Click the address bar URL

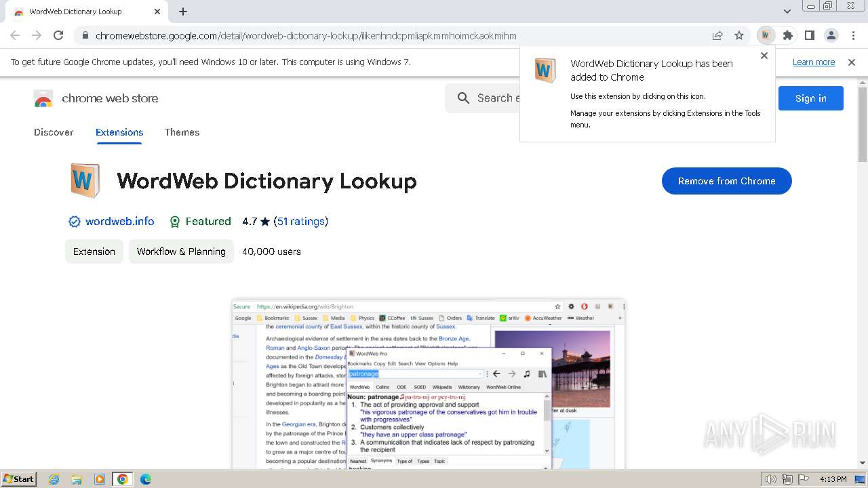(306, 36)
